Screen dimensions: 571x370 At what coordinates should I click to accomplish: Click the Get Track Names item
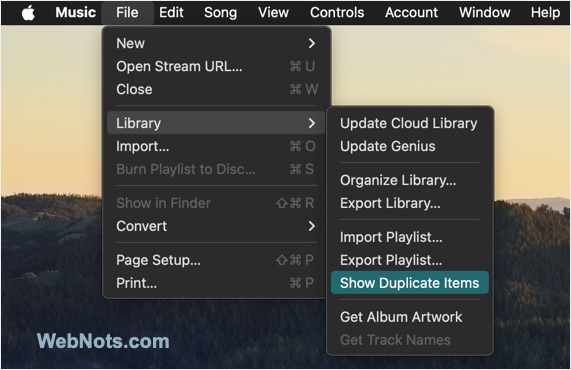(x=410, y=340)
